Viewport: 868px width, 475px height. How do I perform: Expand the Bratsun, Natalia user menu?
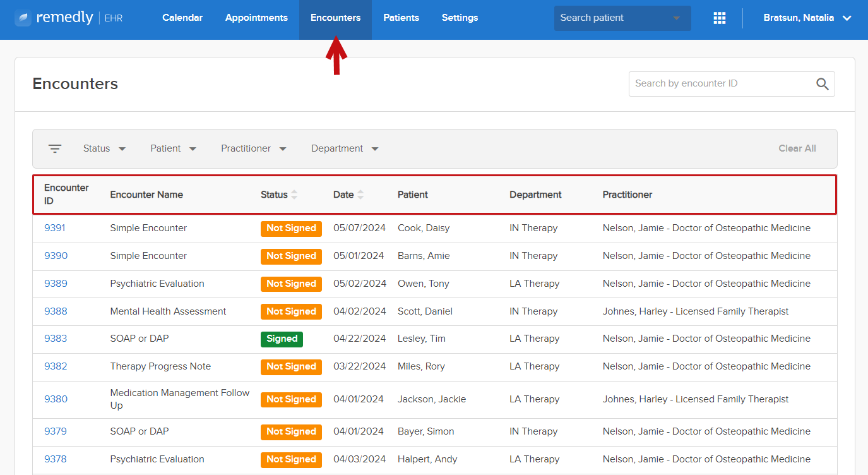(807, 18)
